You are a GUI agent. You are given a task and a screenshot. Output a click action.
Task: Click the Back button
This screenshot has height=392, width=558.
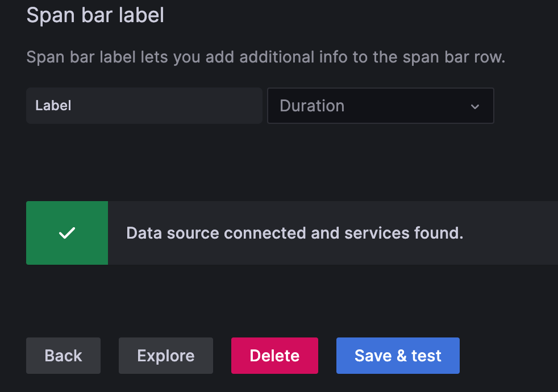click(63, 356)
